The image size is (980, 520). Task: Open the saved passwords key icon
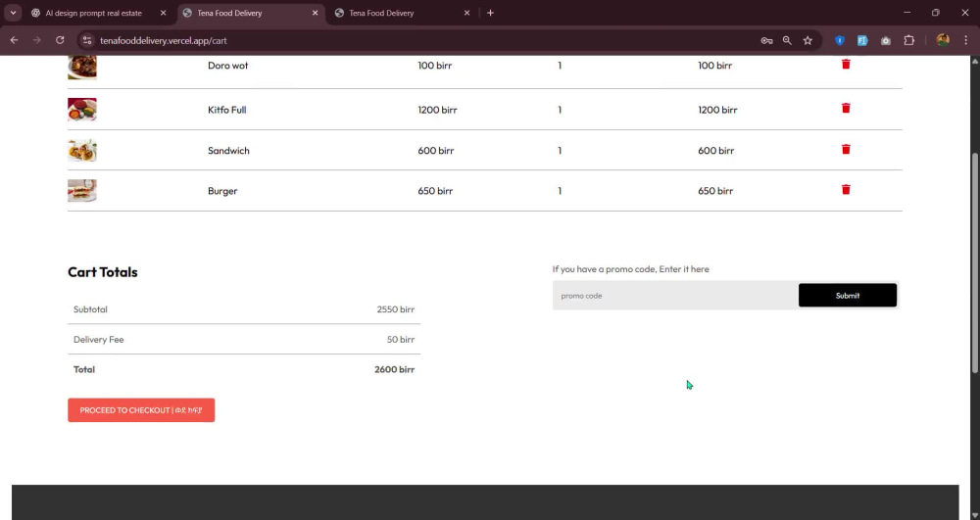pyautogui.click(x=766, y=40)
